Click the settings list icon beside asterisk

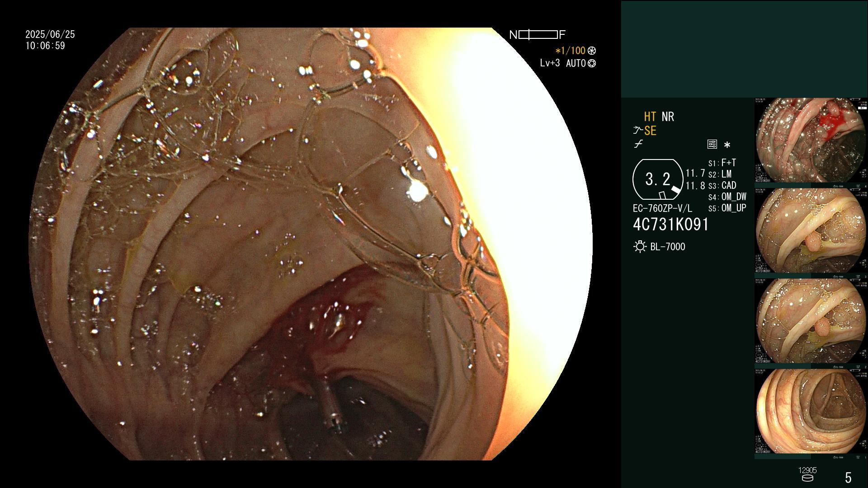point(712,145)
